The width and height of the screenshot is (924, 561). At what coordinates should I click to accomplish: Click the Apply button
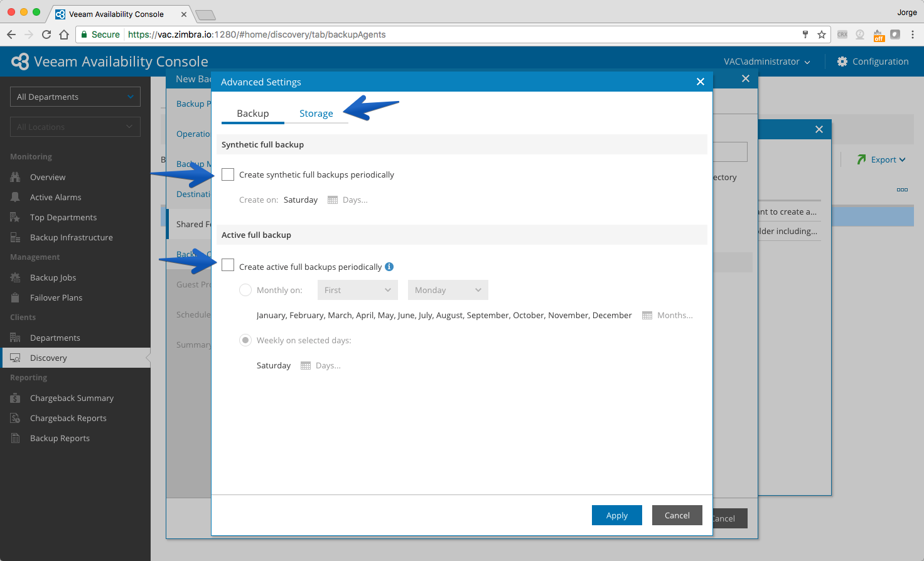tap(617, 515)
